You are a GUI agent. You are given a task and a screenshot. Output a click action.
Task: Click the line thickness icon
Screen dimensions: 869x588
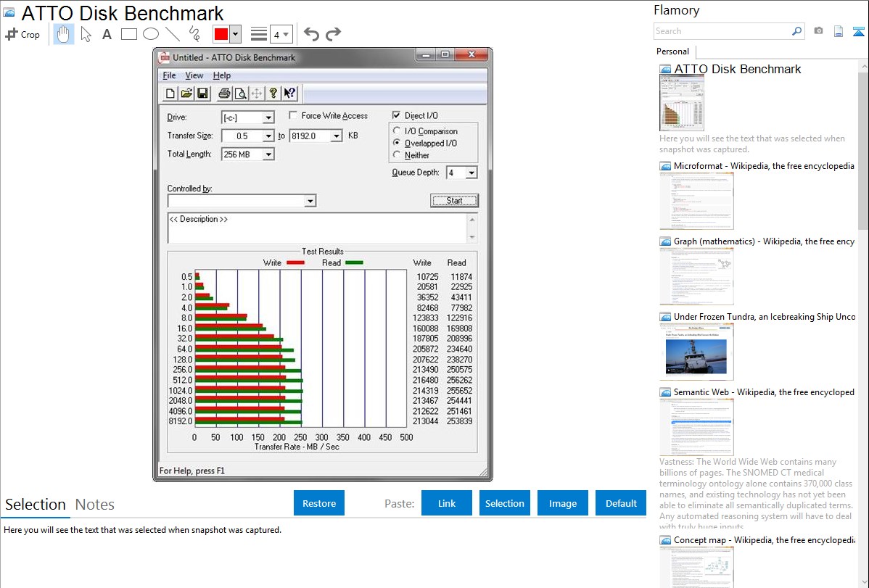click(258, 34)
